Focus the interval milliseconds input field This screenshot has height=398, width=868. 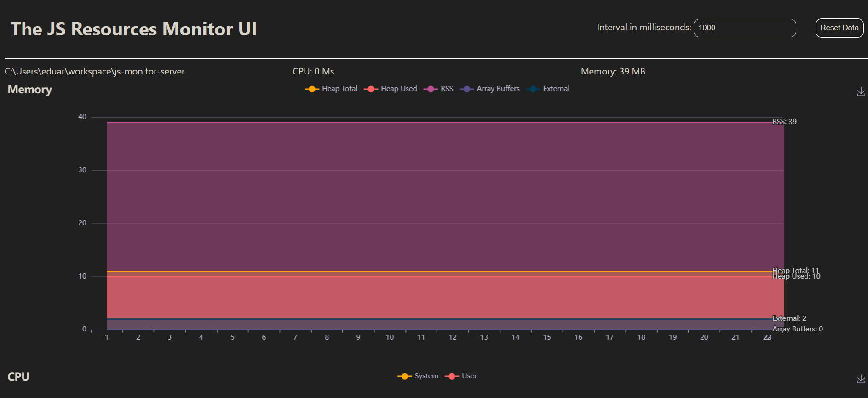pos(745,28)
